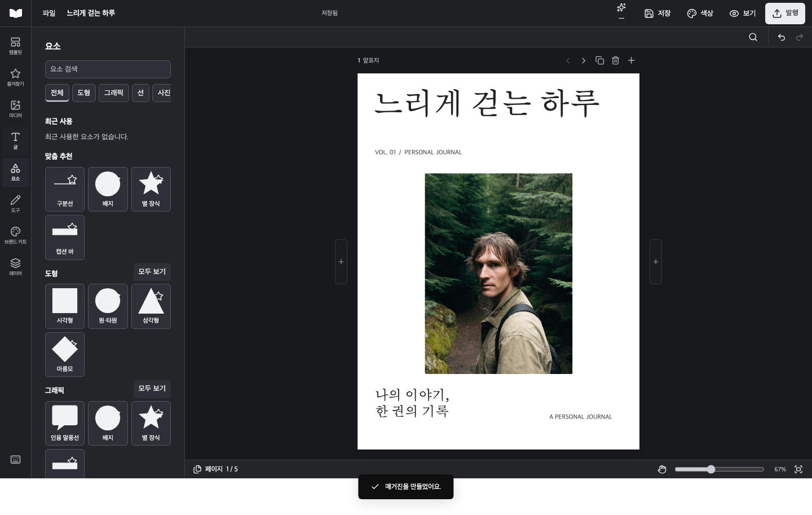The width and height of the screenshot is (812, 515).
Task: Insert the 사각형 rectangle shape
Action: [x=65, y=306]
